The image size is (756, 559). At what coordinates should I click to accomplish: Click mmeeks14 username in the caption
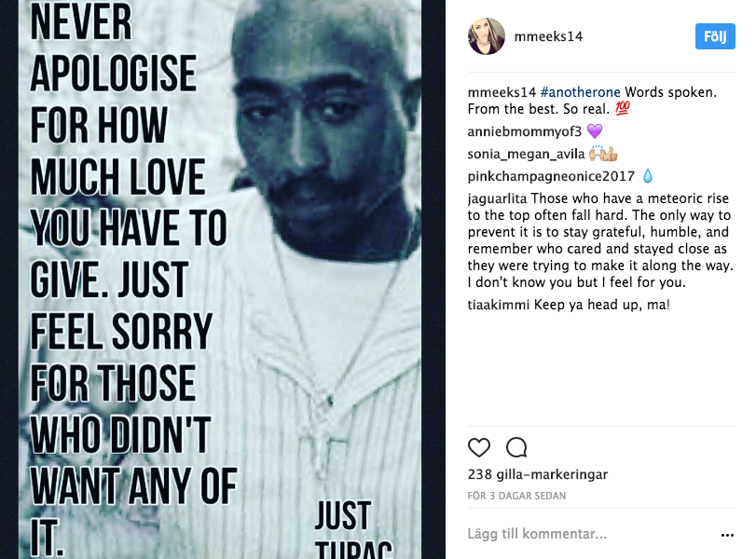click(x=502, y=92)
